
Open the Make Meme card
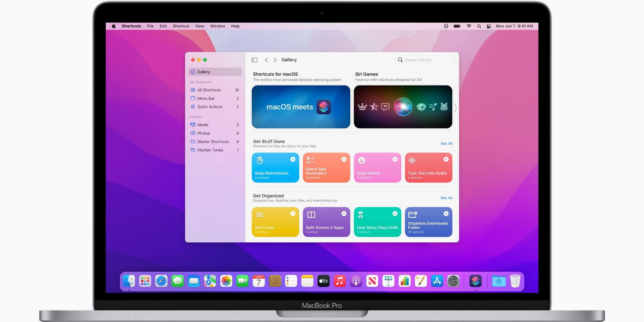[378, 168]
